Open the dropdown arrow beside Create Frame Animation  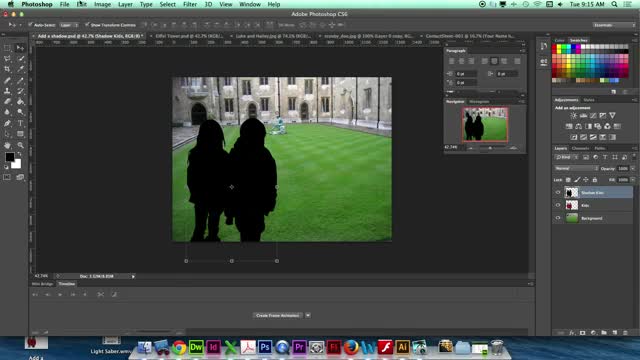pos(308,315)
